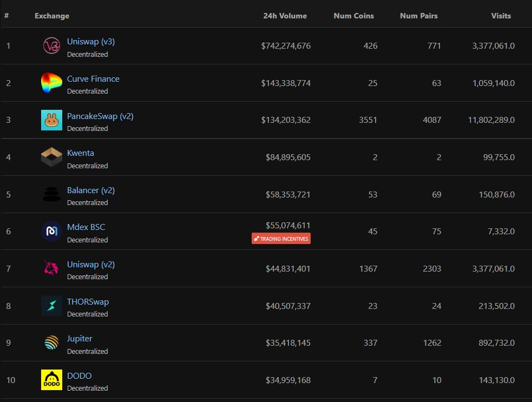This screenshot has height=402, width=532.
Task: Click the $134,203,362 volume value
Action: [x=286, y=120]
